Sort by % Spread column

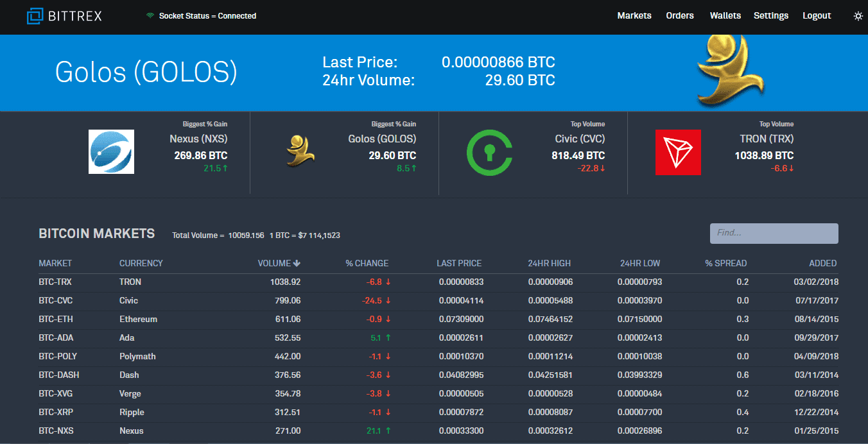[726, 263]
